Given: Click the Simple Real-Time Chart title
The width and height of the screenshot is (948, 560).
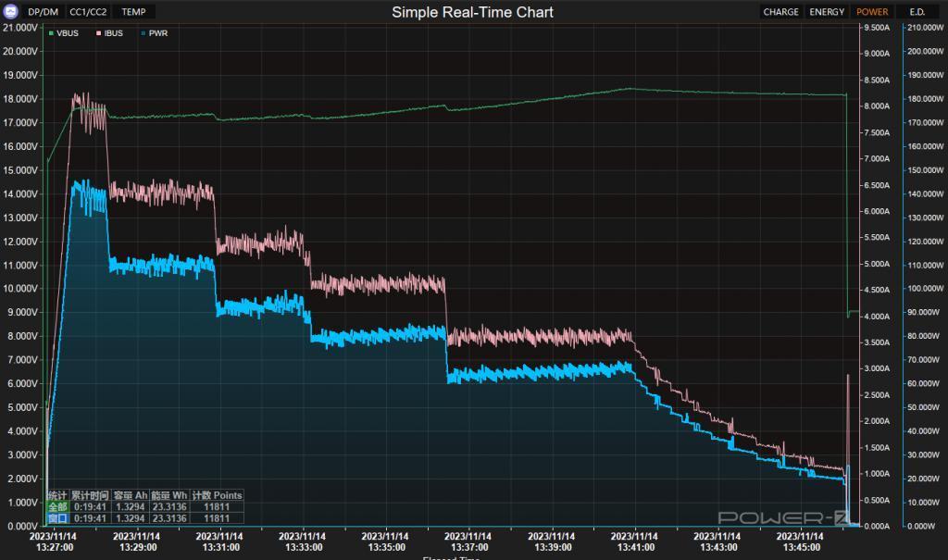Looking at the screenshot, I should 473,12.
